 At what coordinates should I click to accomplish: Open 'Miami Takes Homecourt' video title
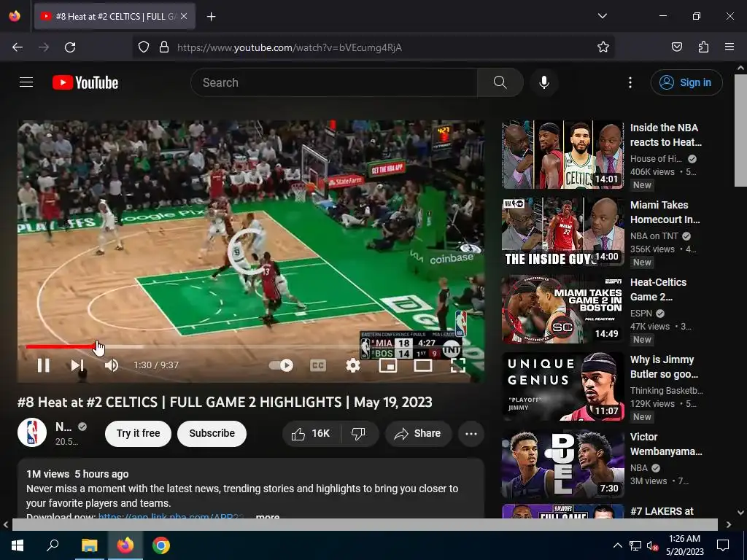(665, 212)
